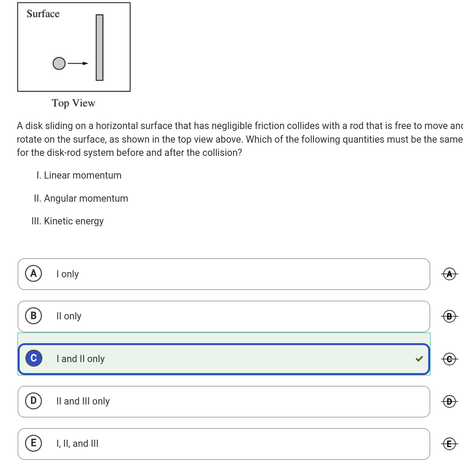Select the A radio circle
The height and width of the screenshot is (476, 463).
(34, 273)
